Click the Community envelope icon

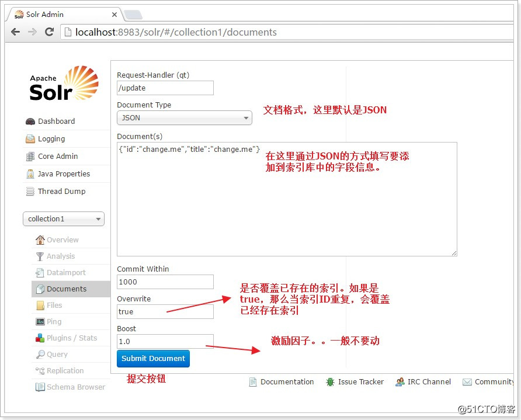click(467, 382)
